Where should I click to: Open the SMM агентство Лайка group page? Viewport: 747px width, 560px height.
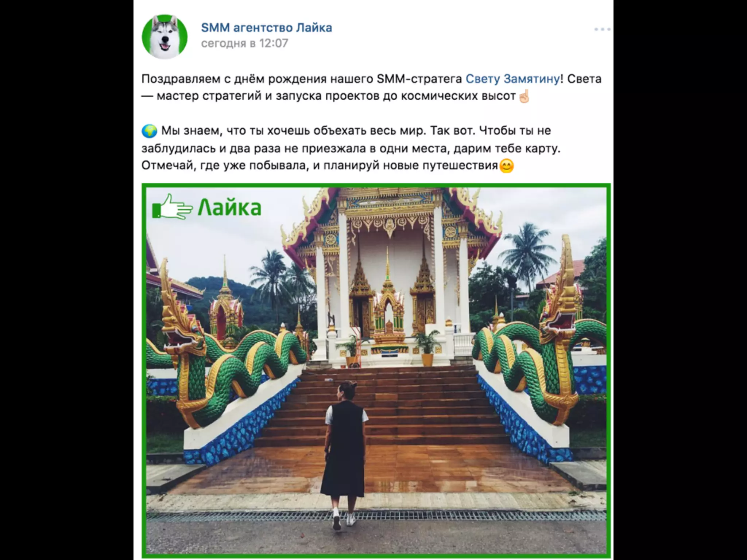click(267, 28)
